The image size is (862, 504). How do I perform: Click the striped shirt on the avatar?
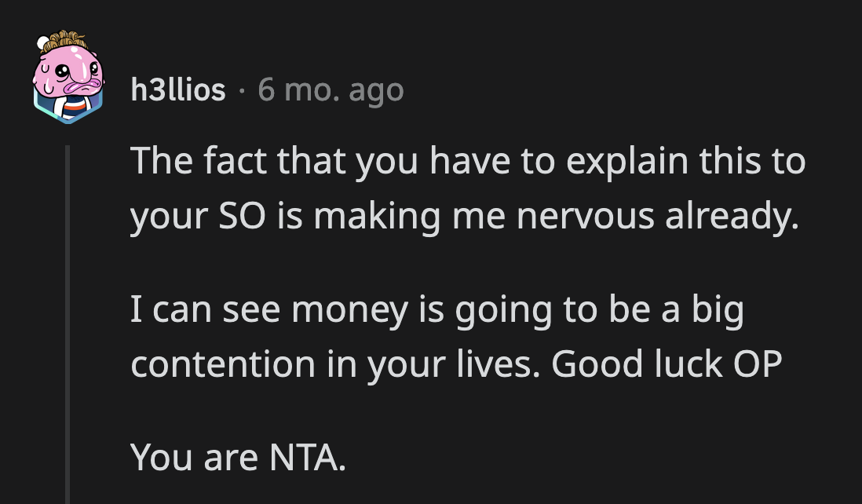(66, 104)
